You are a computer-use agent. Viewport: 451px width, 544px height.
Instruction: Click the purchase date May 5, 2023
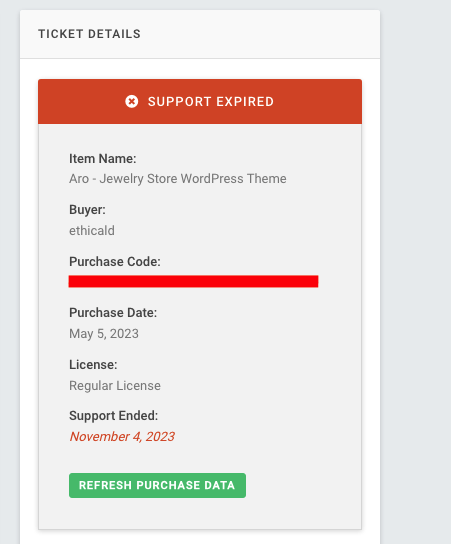click(x=104, y=334)
